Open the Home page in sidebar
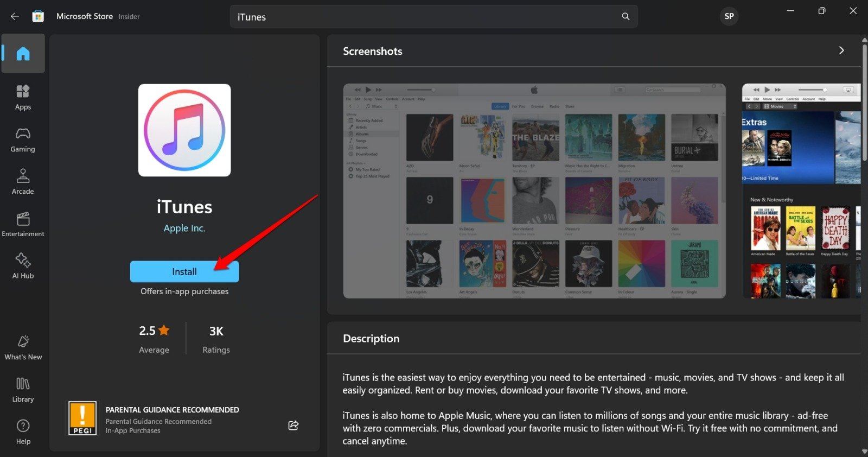This screenshot has width=868, height=457. (x=23, y=53)
